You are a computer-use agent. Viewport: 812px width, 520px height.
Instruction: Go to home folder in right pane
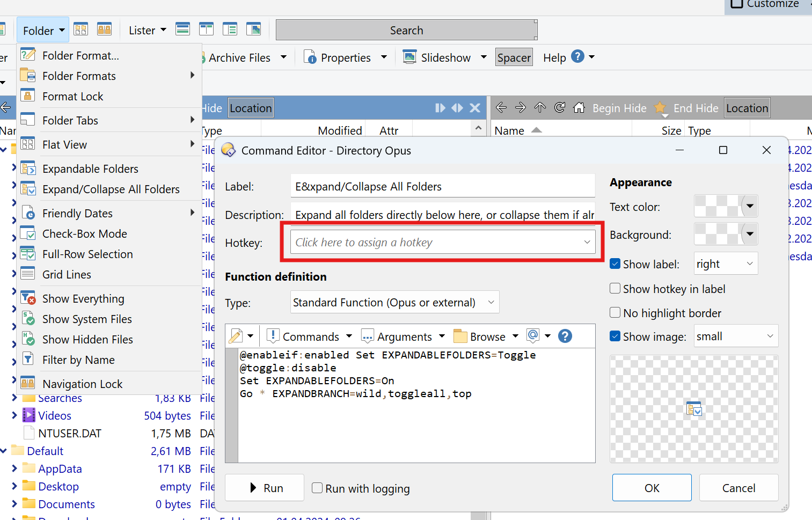tap(579, 108)
